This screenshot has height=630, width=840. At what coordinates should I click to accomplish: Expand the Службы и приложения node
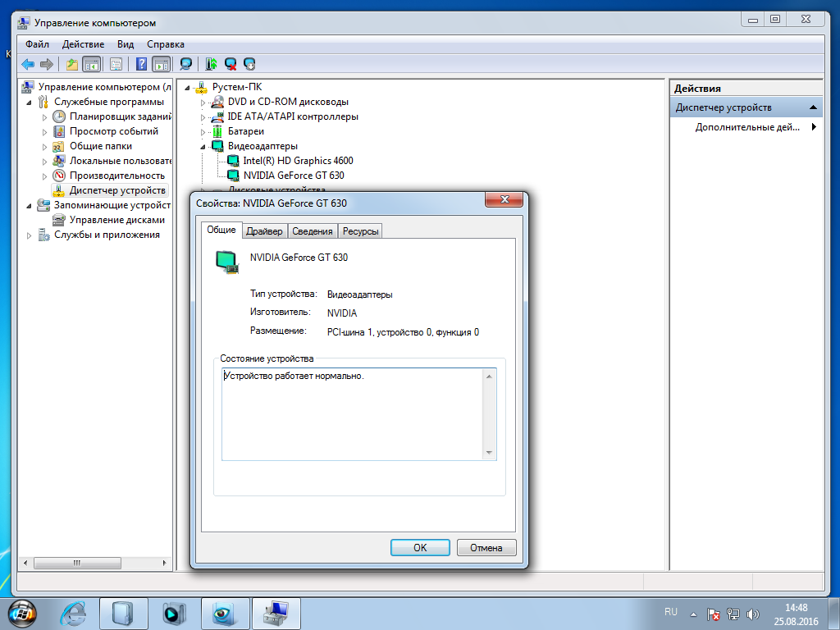click(29, 235)
